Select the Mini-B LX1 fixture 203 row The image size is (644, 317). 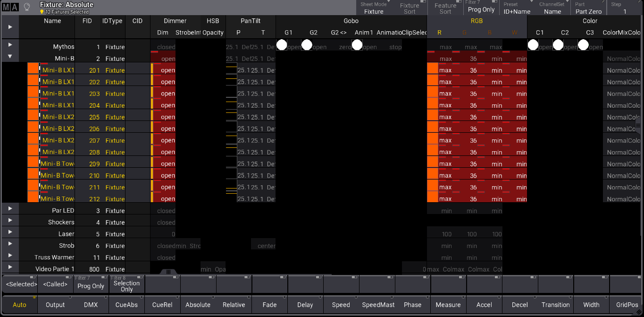click(58, 94)
